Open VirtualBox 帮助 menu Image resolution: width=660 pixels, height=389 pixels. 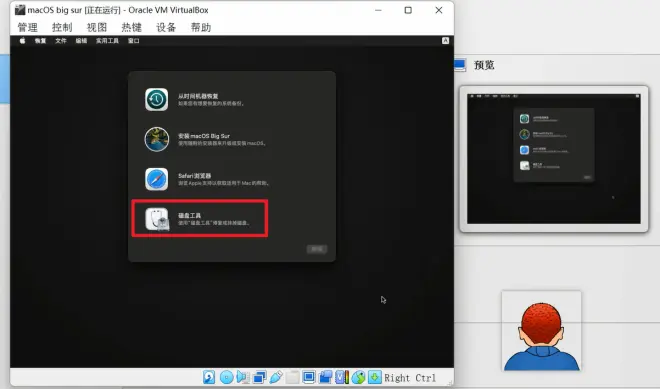[201, 27]
